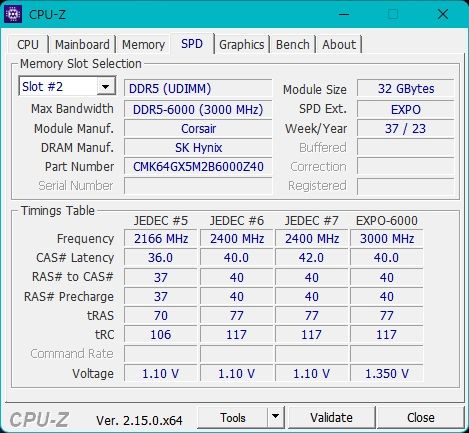Click the 36.0 CAS# Latency cell
Image resolution: width=469 pixels, height=433 pixels.
point(161,258)
